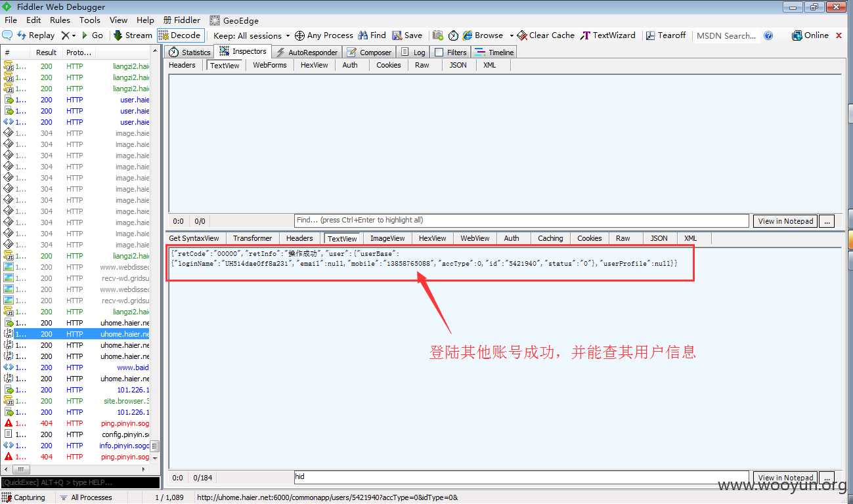Open the Keep: All sessions dropdown
This screenshot has width=853, height=504.
(x=252, y=35)
